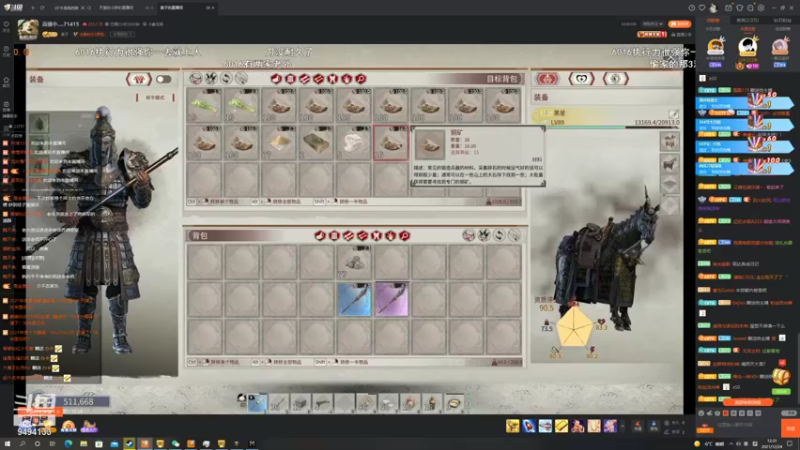Select the flame hexagon filter in 背包 header
Screen dimensions: 800x450
390,236
